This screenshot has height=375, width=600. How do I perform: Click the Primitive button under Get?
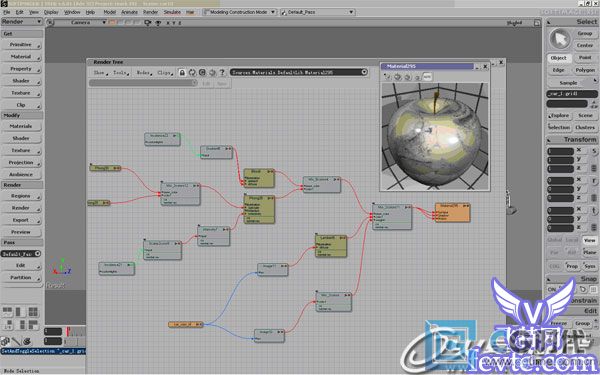tap(21, 45)
